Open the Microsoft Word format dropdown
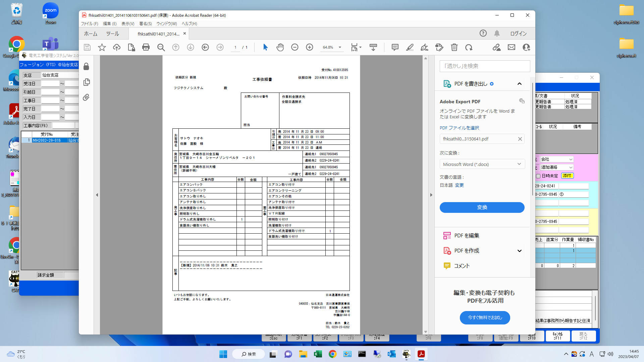This screenshot has width=644, height=362. (482, 164)
